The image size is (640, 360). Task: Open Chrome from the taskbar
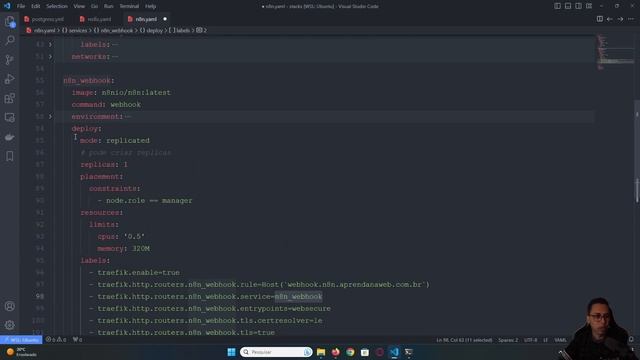(x=350, y=352)
